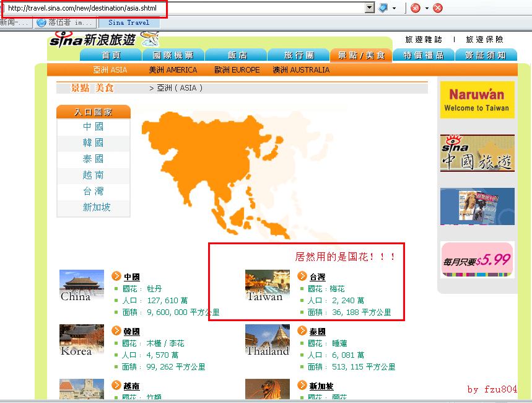Switch to the Sina Travel browser tab
Image resolution: width=532 pixels, height=403 pixels.
point(129,22)
